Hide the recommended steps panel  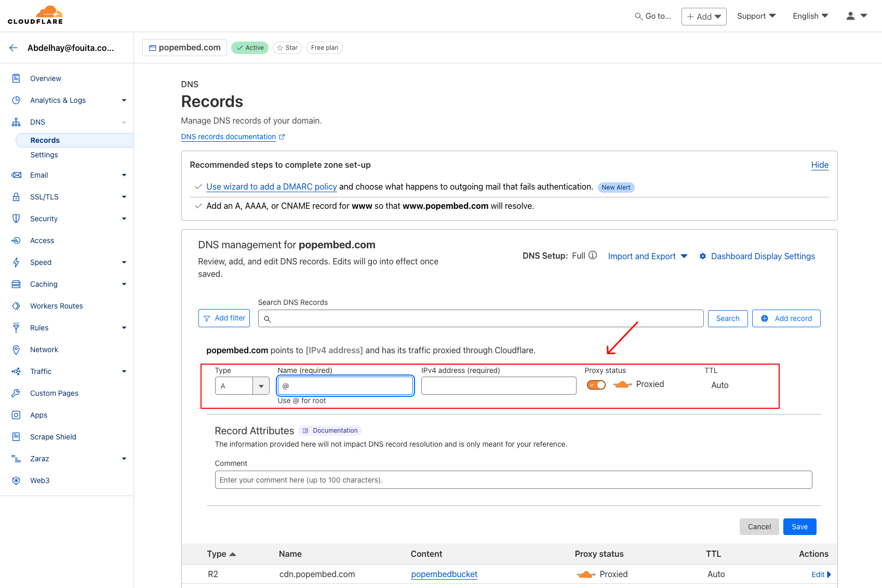(x=820, y=165)
